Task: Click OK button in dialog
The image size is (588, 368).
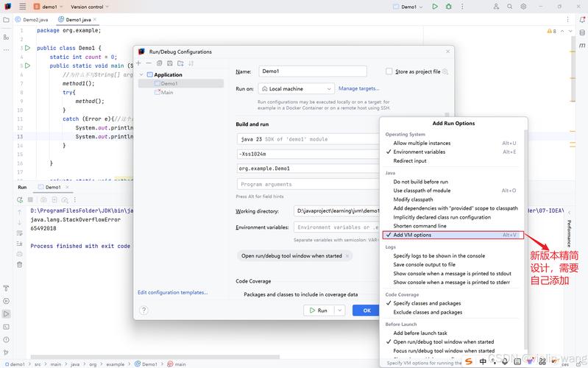Action: tap(366, 311)
